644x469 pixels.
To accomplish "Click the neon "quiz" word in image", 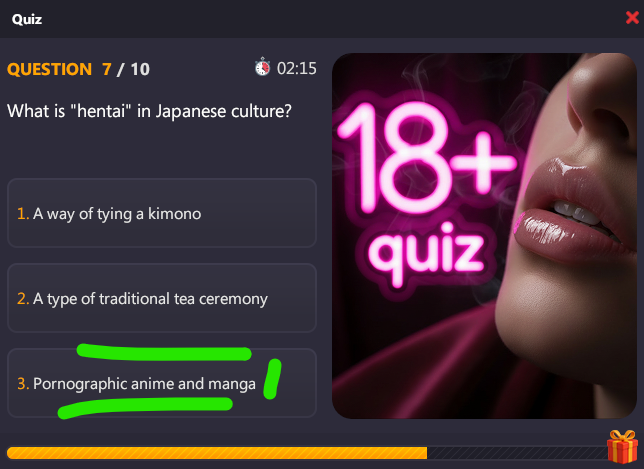I will coord(426,253).
